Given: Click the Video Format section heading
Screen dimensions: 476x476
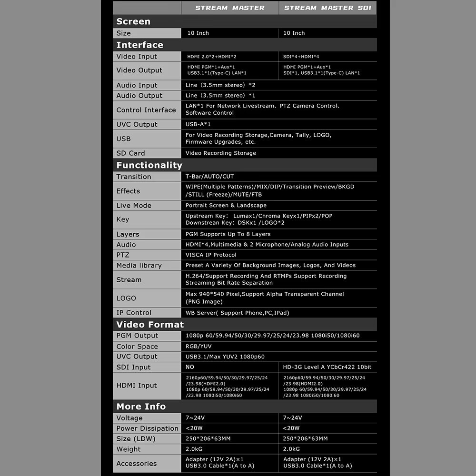Looking at the screenshot, I should pyautogui.click(x=150, y=325).
